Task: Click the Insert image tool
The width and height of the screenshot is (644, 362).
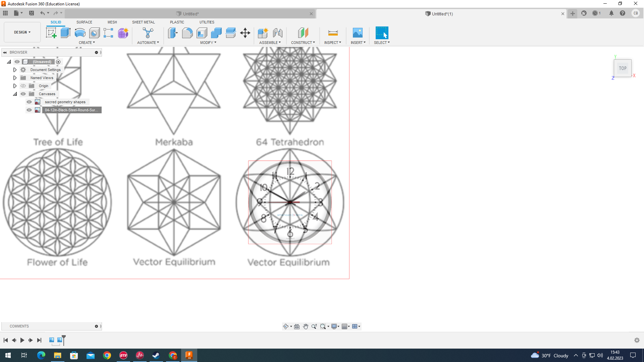Action: coord(357,33)
